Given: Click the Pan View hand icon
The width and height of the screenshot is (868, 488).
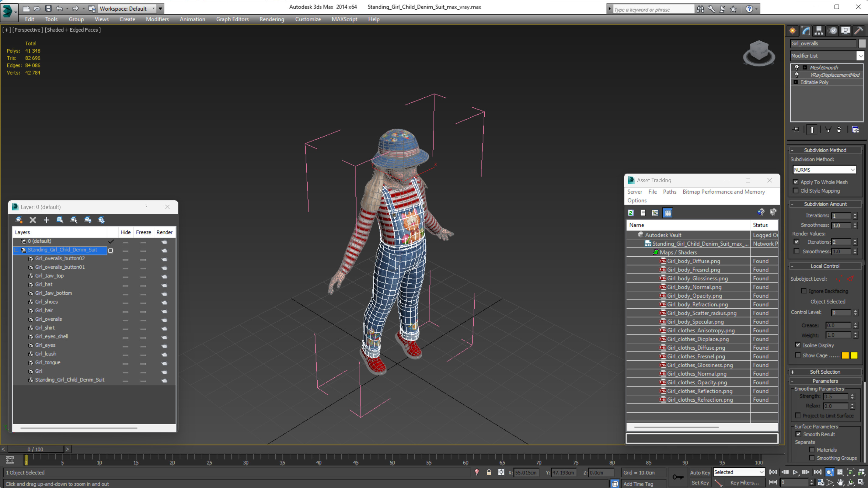Looking at the screenshot, I should tap(841, 483).
